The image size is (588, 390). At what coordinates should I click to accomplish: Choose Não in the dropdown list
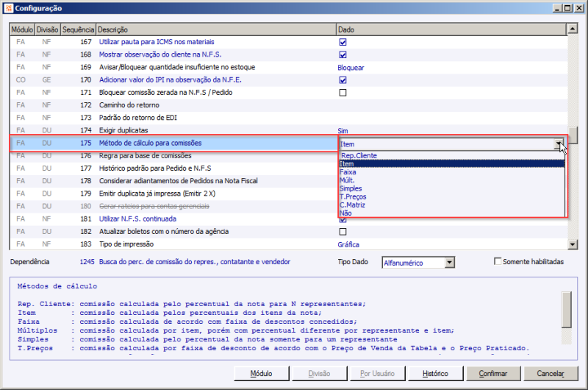click(x=451, y=213)
